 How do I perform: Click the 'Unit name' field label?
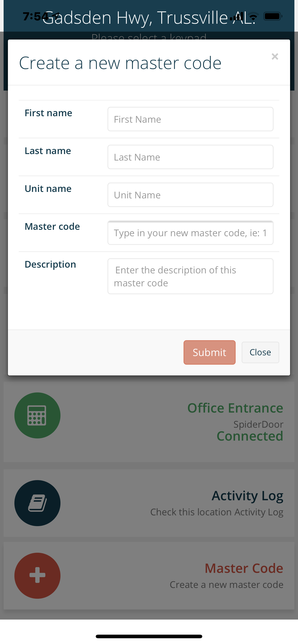coord(48,189)
